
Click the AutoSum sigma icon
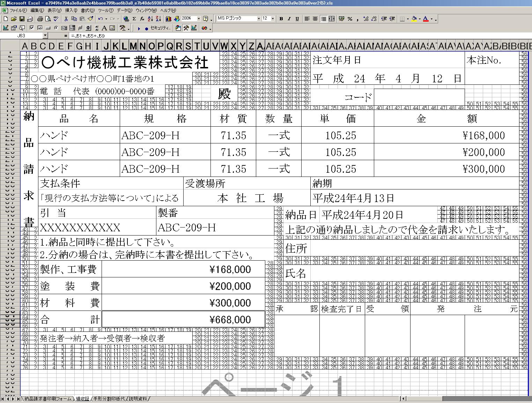coord(134,19)
